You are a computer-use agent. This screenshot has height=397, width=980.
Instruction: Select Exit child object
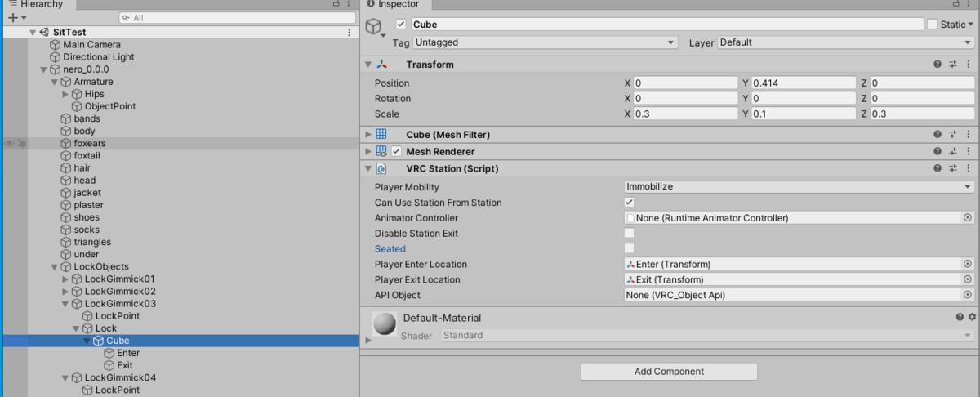[125, 366]
